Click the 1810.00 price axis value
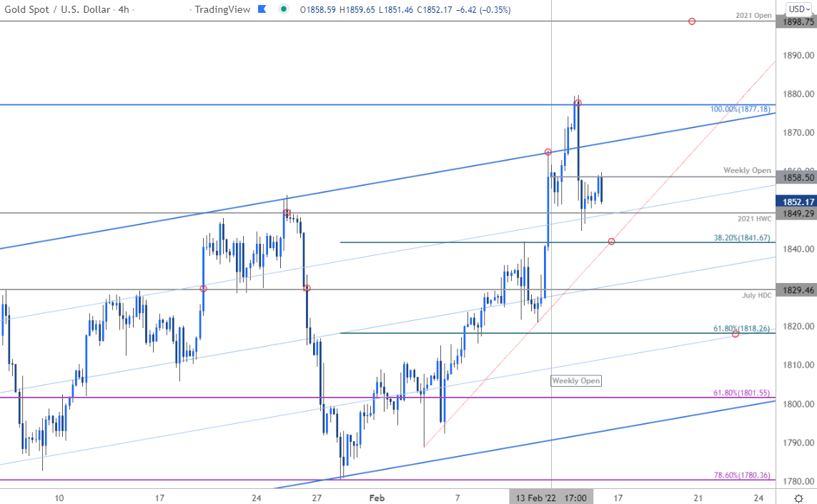Image resolution: width=817 pixels, height=504 pixels. click(x=798, y=365)
